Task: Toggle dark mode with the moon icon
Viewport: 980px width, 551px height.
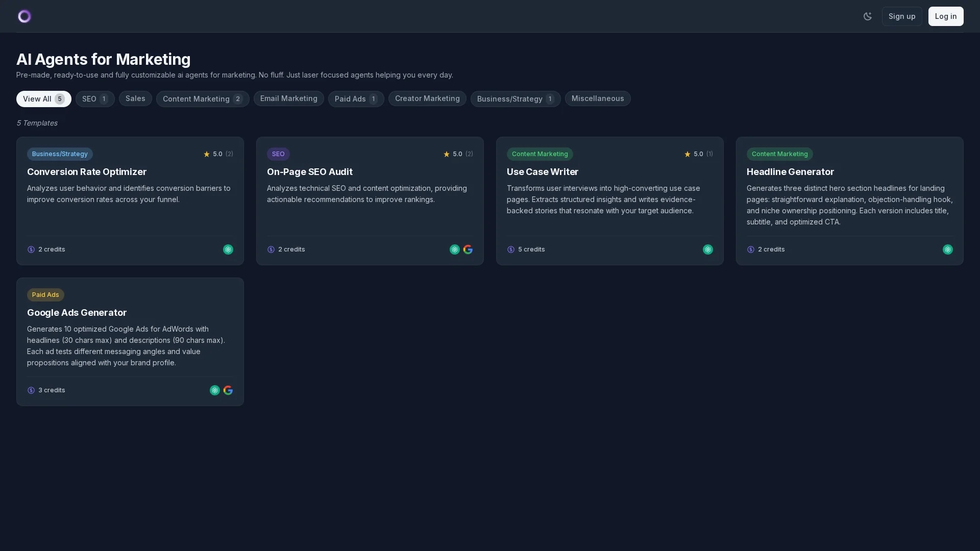Action: (x=867, y=16)
